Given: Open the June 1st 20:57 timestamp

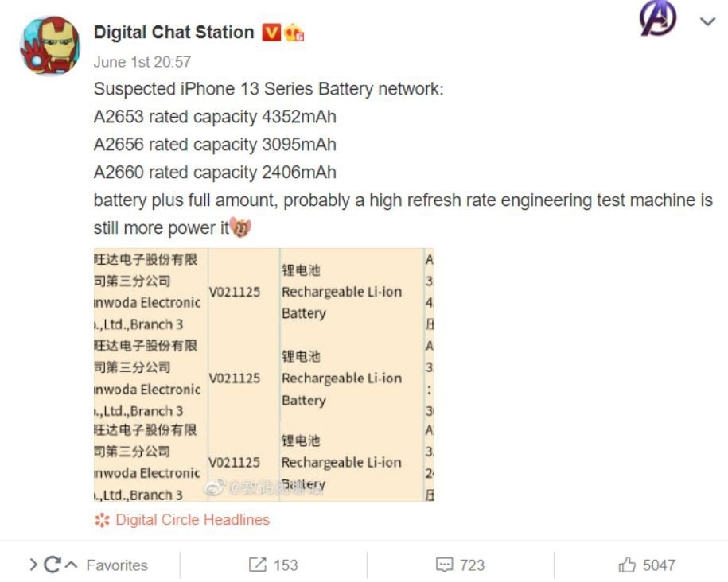Looking at the screenshot, I should point(142,61).
